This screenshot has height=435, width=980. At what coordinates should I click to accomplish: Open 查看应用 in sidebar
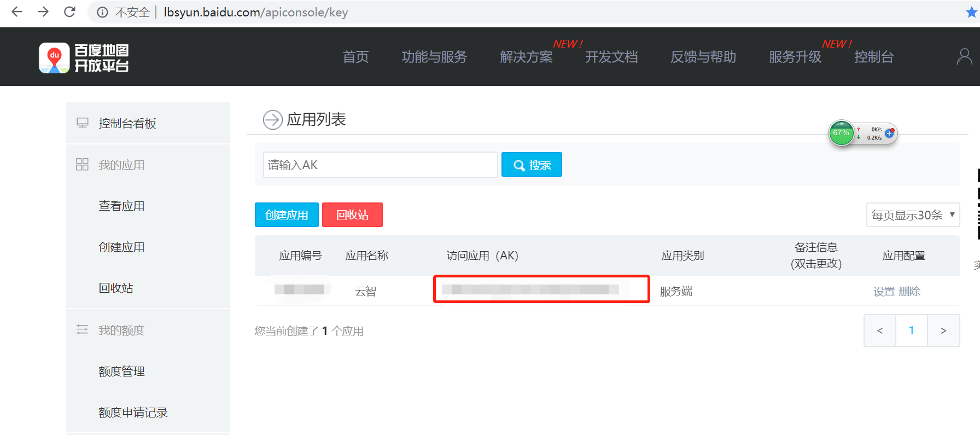(121, 206)
